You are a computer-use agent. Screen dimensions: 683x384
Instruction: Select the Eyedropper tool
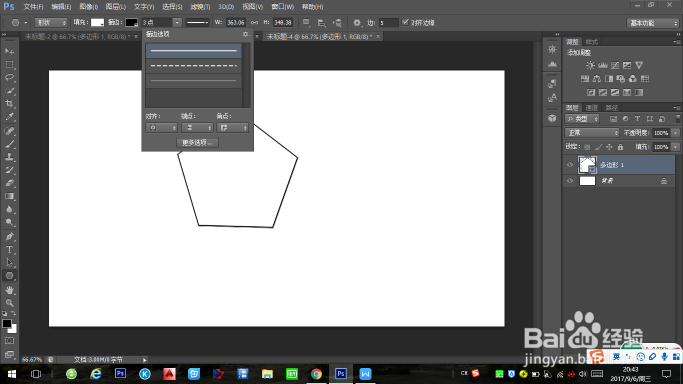click(9, 117)
